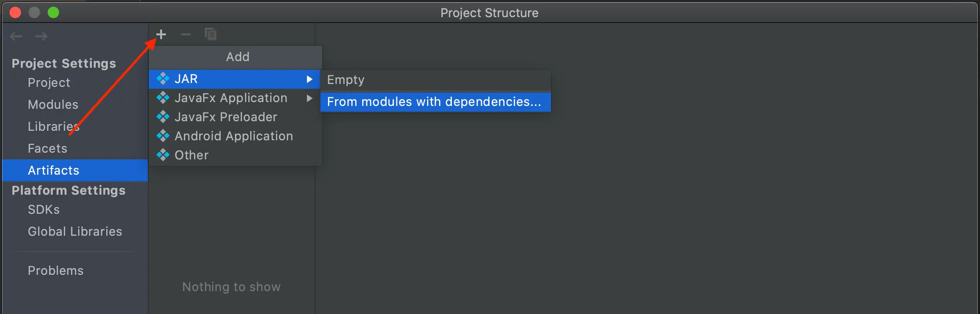Viewport: 980px width, 314px height.
Task: Open Global Libraries settings
Action: coord(75,231)
